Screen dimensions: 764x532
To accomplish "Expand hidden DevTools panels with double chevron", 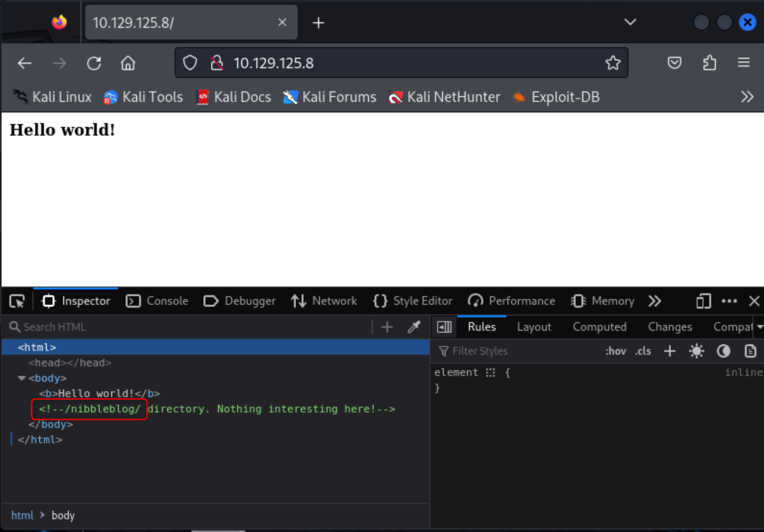I will pyautogui.click(x=655, y=301).
